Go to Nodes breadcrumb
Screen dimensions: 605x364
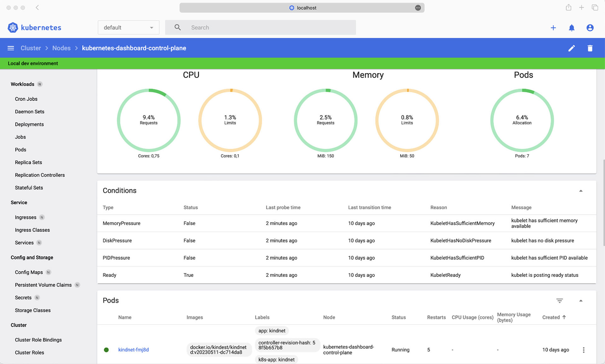coord(61,48)
